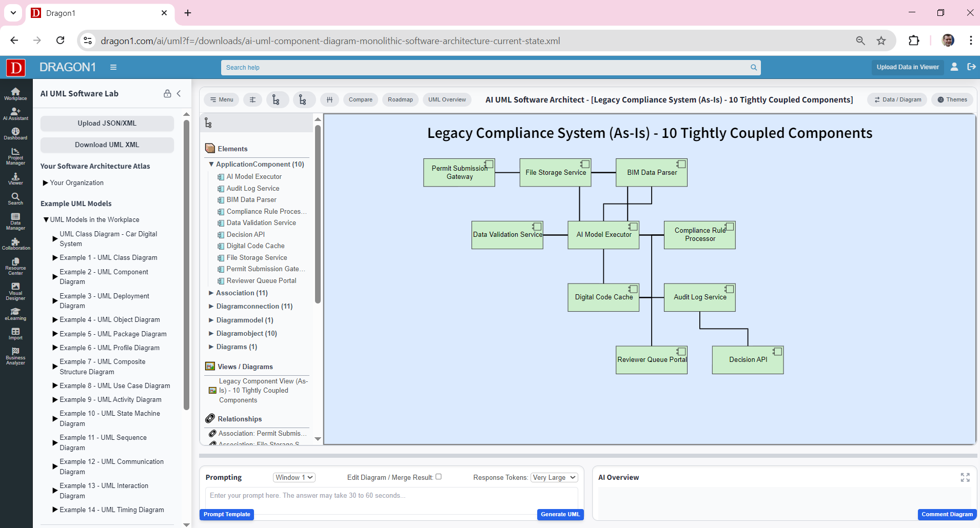The image size is (980, 528).
Task: Open the Window 1 dropdown
Action: [x=293, y=477]
